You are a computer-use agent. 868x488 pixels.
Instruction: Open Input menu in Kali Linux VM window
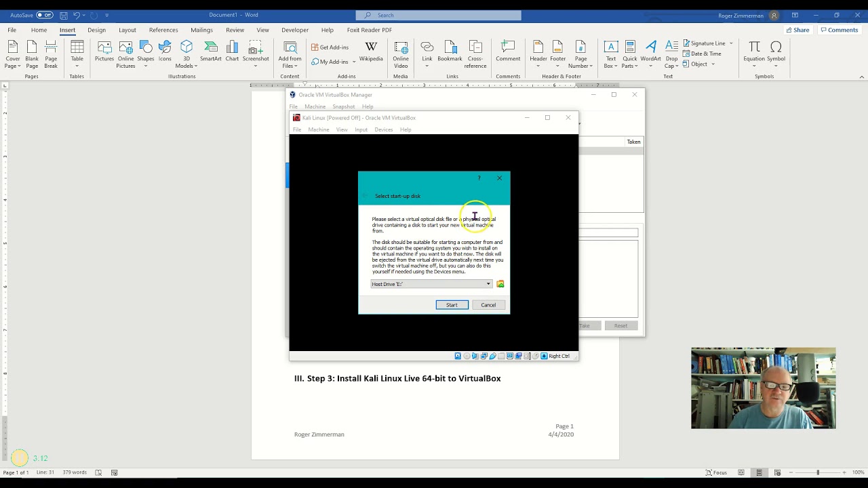[361, 129]
